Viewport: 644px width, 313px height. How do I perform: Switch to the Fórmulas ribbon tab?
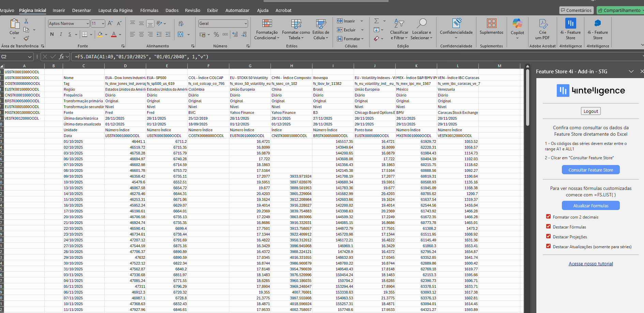[x=149, y=11]
